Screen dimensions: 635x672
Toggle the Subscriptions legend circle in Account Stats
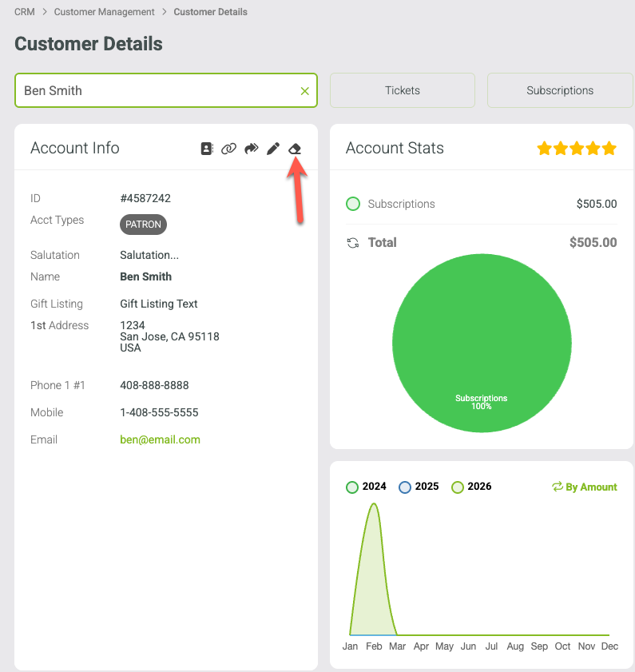(353, 204)
